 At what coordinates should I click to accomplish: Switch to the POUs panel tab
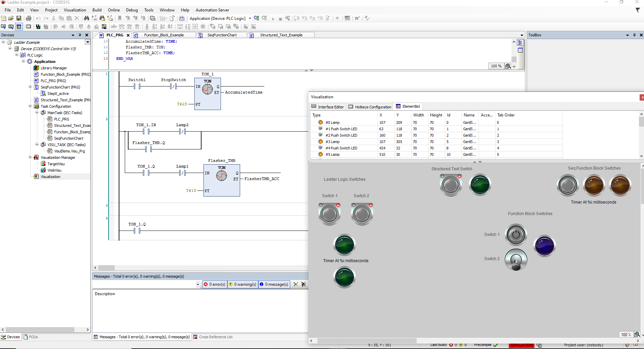pyautogui.click(x=30, y=337)
